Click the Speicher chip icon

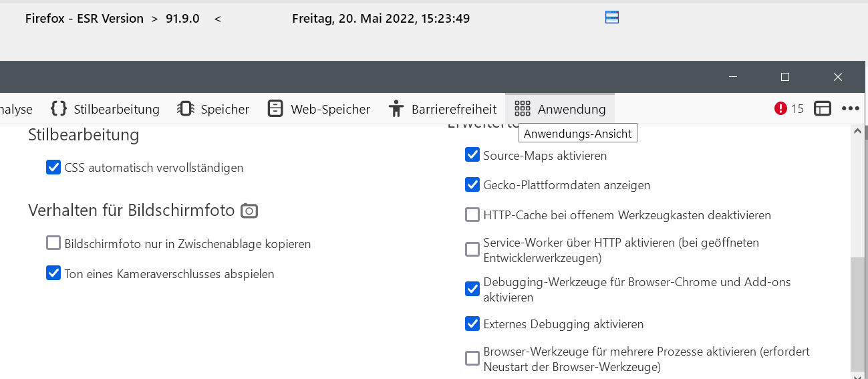point(185,109)
